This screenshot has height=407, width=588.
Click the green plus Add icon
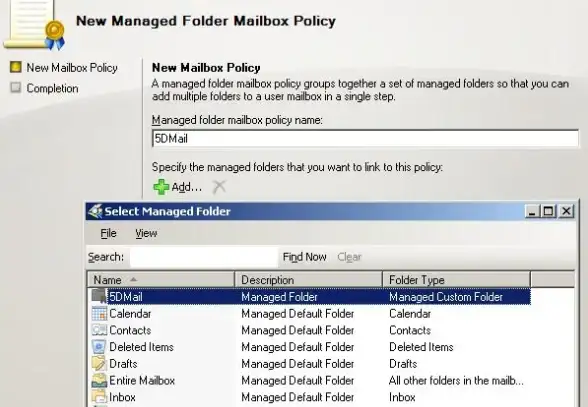coord(161,186)
